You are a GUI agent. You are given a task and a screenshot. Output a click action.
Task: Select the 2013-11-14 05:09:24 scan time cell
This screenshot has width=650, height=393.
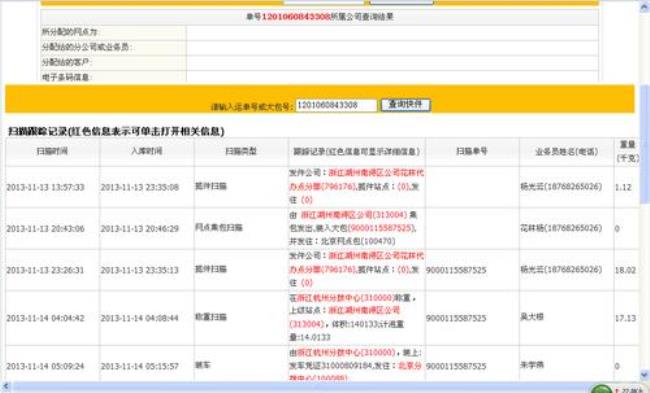click(45, 366)
